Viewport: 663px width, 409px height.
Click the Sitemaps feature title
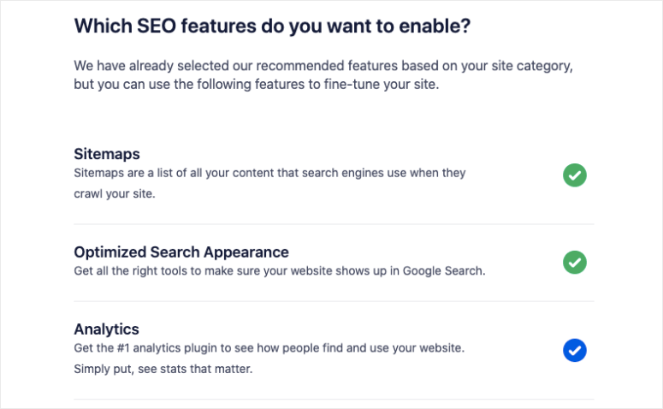point(106,154)
